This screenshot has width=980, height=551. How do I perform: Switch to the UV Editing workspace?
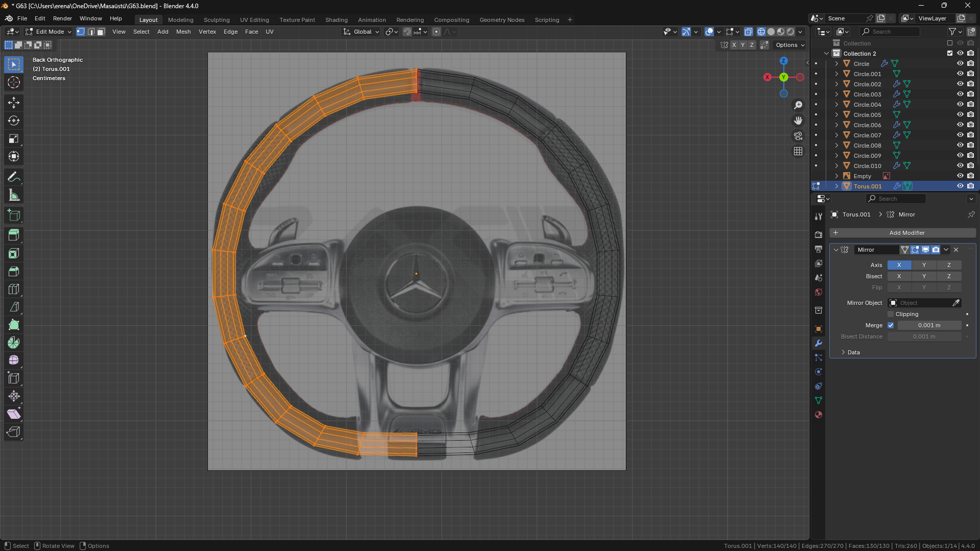pos(254,20)
